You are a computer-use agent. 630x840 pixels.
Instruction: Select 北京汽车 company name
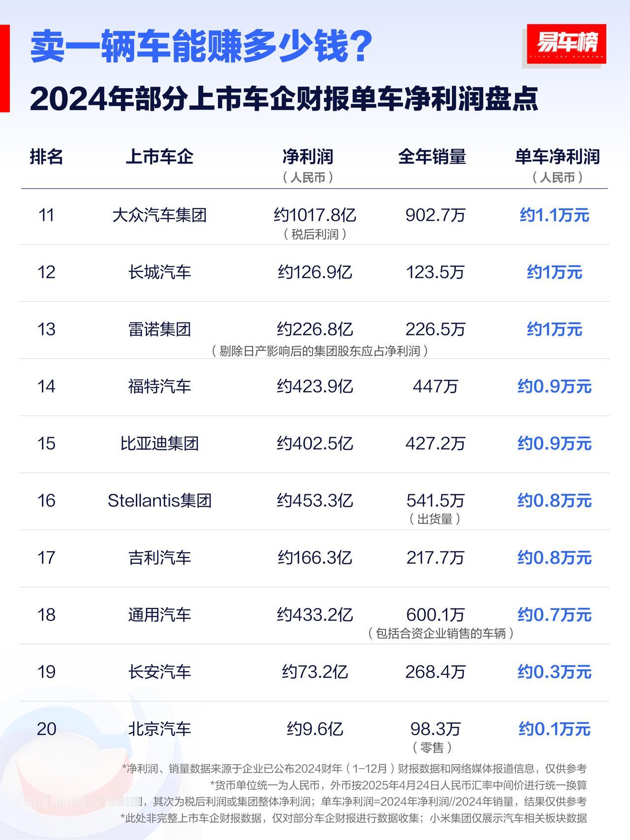[159, 729]
